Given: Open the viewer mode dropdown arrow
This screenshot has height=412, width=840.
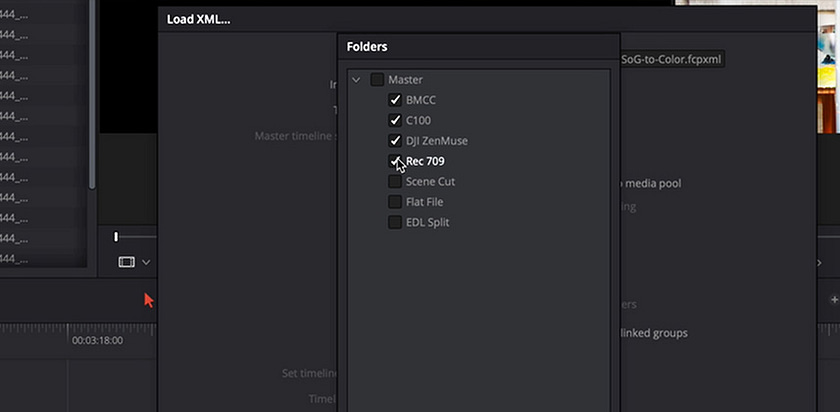Looking at the screenshot, I should coord(146,263).
